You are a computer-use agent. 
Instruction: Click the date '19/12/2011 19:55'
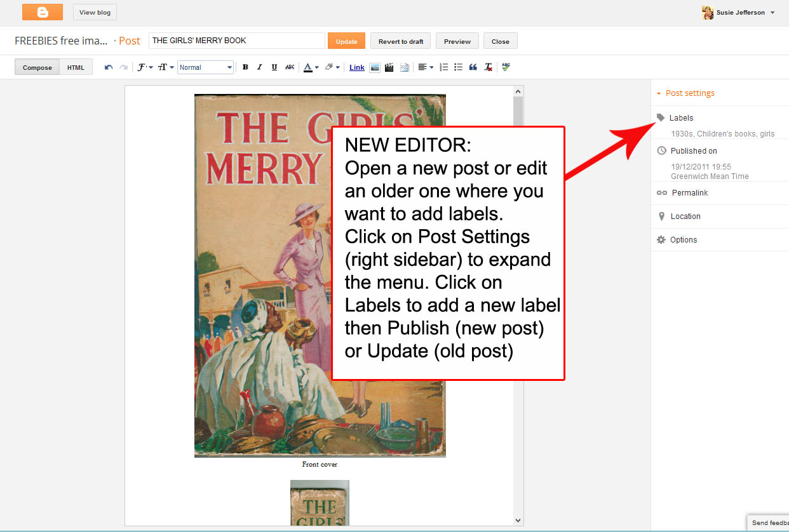[701, 167]
